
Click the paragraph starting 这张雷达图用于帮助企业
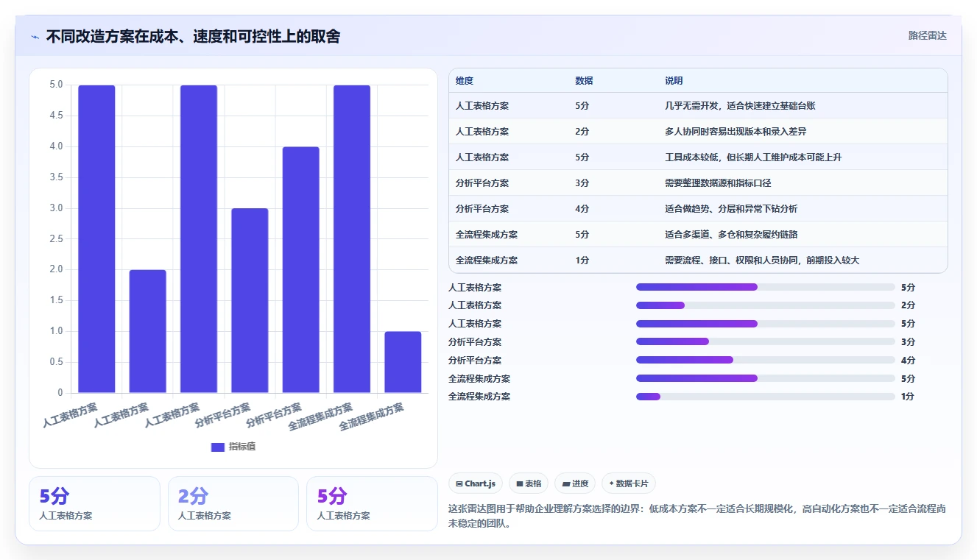tap(697, 517)
